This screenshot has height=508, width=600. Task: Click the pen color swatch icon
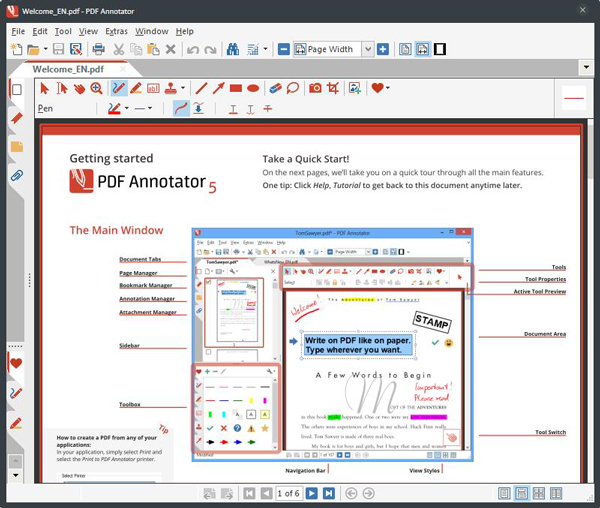(x=114, y=109)
